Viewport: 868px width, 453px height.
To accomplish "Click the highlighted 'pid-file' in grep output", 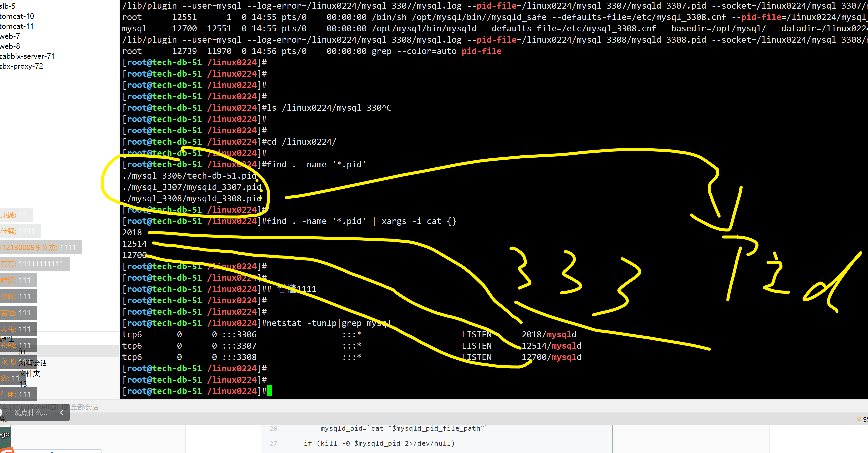I will (481, 51).
